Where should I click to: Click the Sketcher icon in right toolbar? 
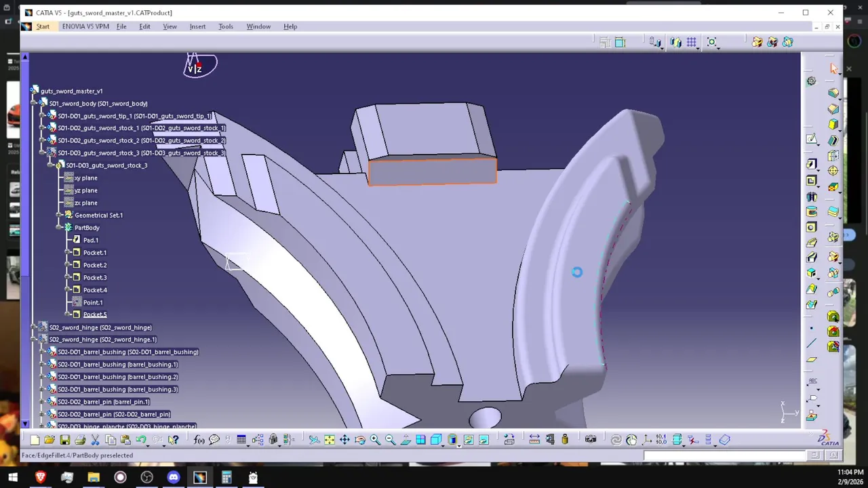pos(812,140)
